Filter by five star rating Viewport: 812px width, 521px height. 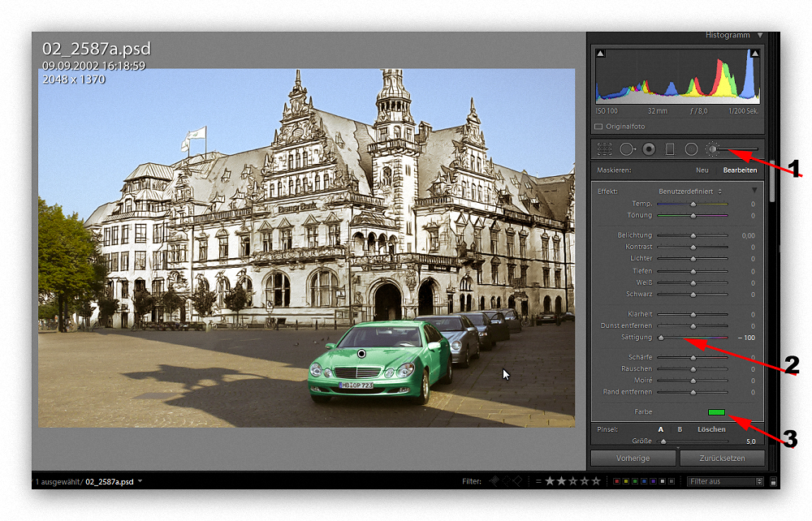click(596, 481)
